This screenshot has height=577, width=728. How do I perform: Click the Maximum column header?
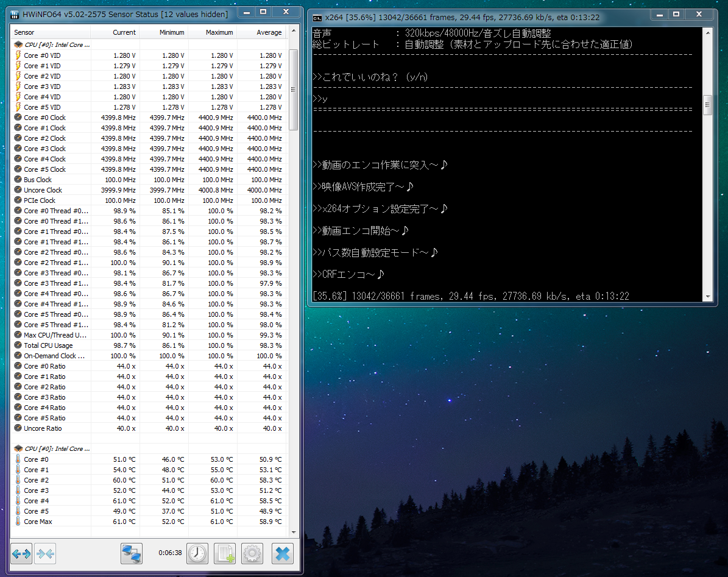point(212,32)
